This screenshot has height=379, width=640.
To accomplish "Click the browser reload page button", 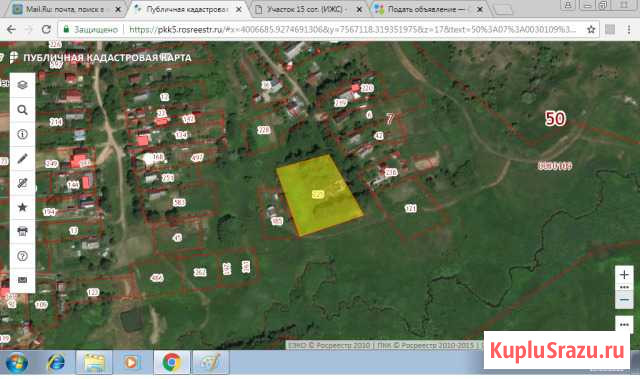I will 47,29.
